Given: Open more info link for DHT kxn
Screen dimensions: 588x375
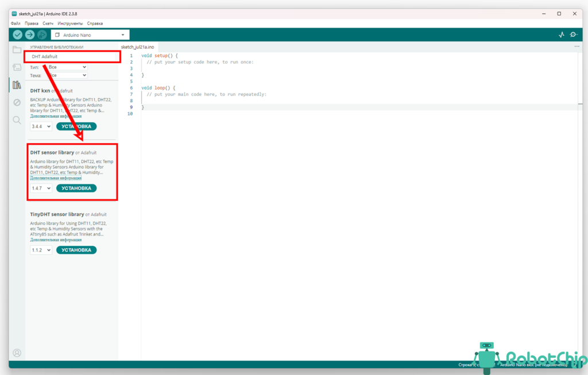Looking at the screenshot, I should [56, 116].
